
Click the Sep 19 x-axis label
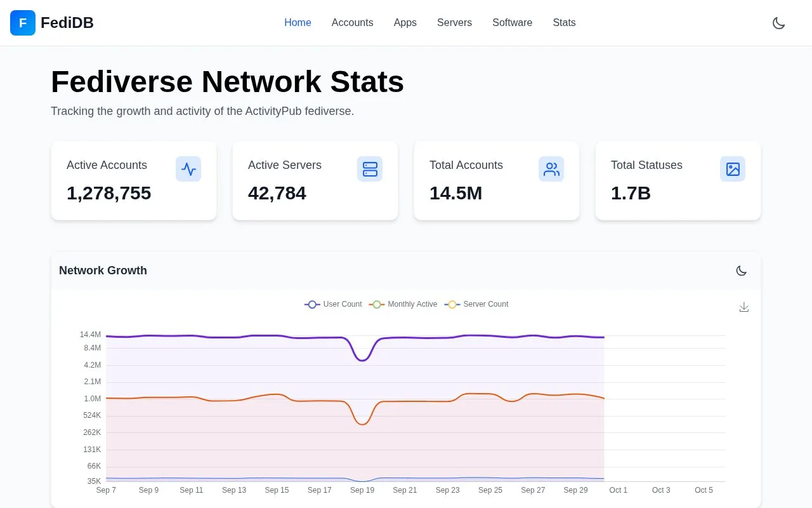[362, 490]
